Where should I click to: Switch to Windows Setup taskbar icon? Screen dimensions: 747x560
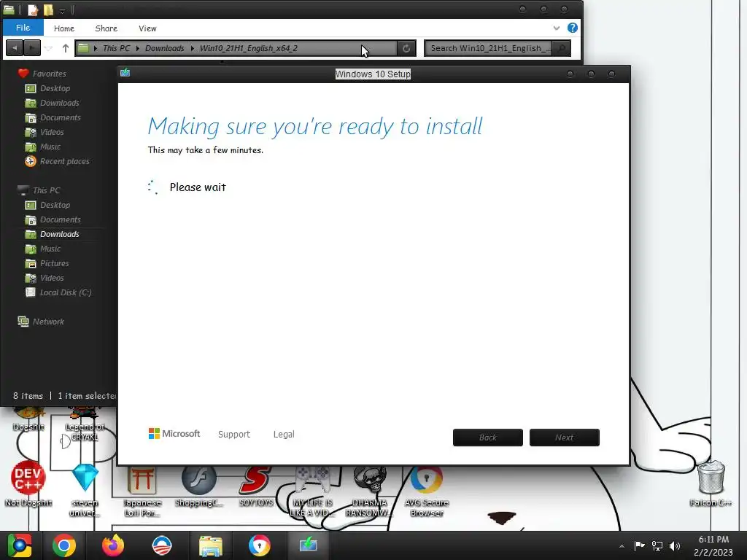click(x=309, y=544)
